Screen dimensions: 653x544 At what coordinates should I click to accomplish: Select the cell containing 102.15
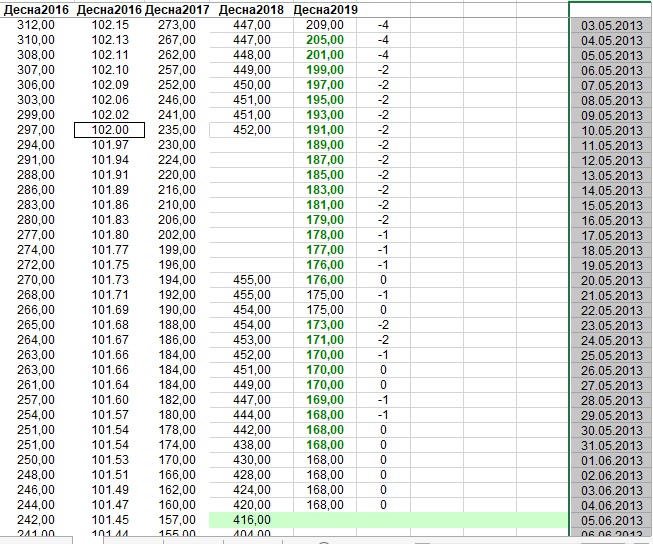pyautogui.click(x=110, y=25)
